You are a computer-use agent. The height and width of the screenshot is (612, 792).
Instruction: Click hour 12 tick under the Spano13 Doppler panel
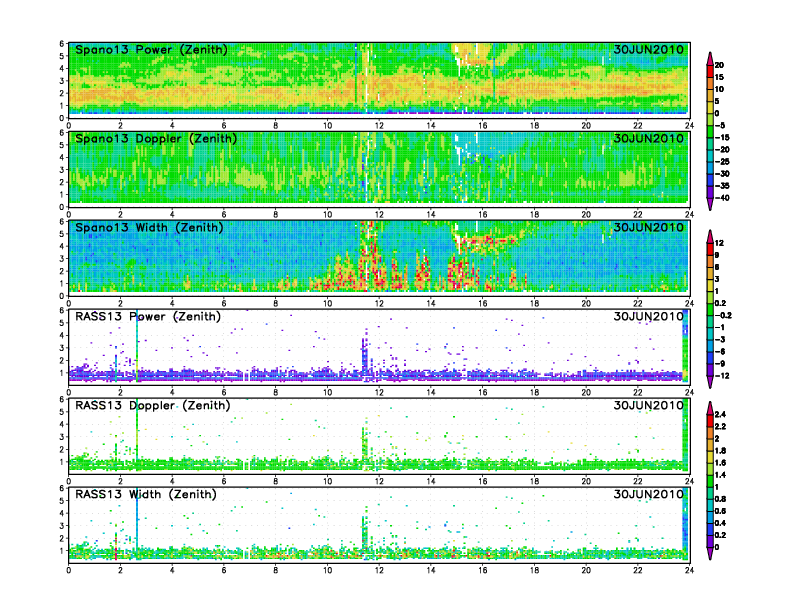[379, 215]
